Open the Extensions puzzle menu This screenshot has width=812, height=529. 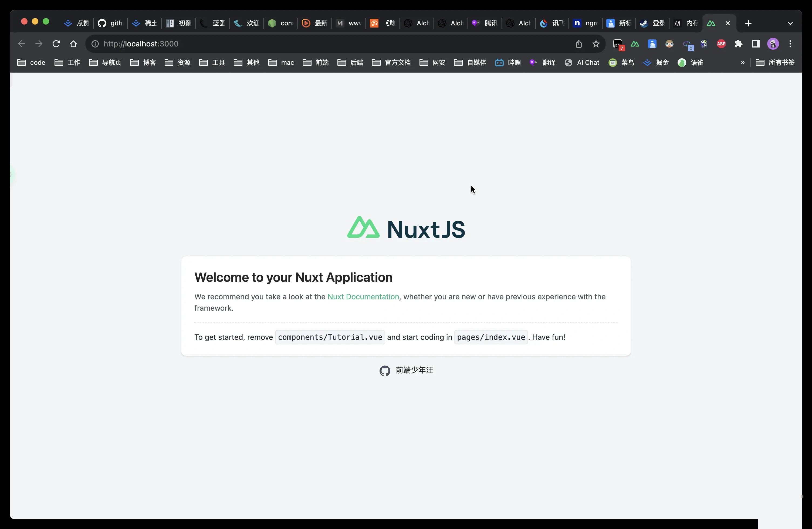[x=739, y=44]
